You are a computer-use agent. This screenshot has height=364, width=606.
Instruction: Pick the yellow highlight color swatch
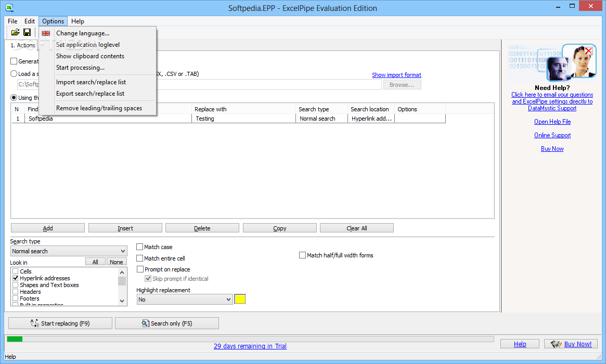pos(240,299)
